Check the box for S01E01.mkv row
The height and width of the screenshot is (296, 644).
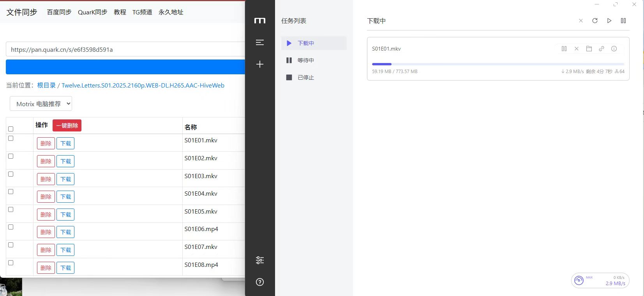click(11, 138)
